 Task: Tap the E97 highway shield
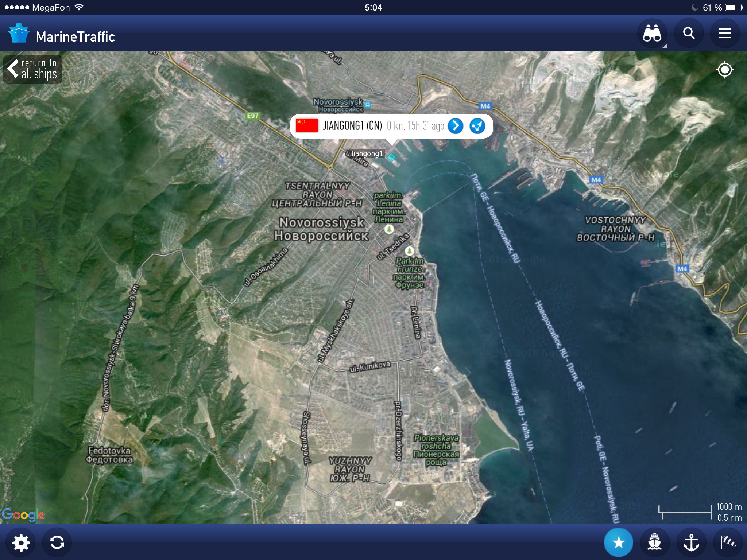[x=253, y=116]
